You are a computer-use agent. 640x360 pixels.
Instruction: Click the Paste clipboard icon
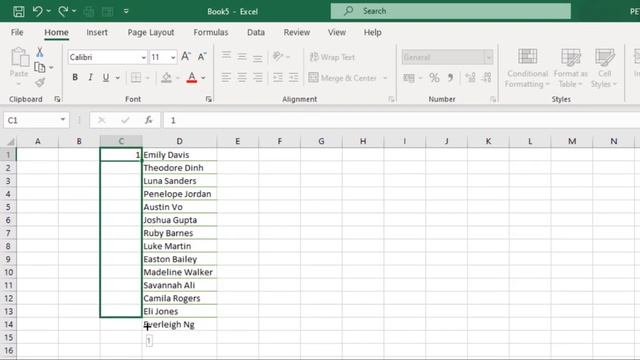tap(19, 57)
